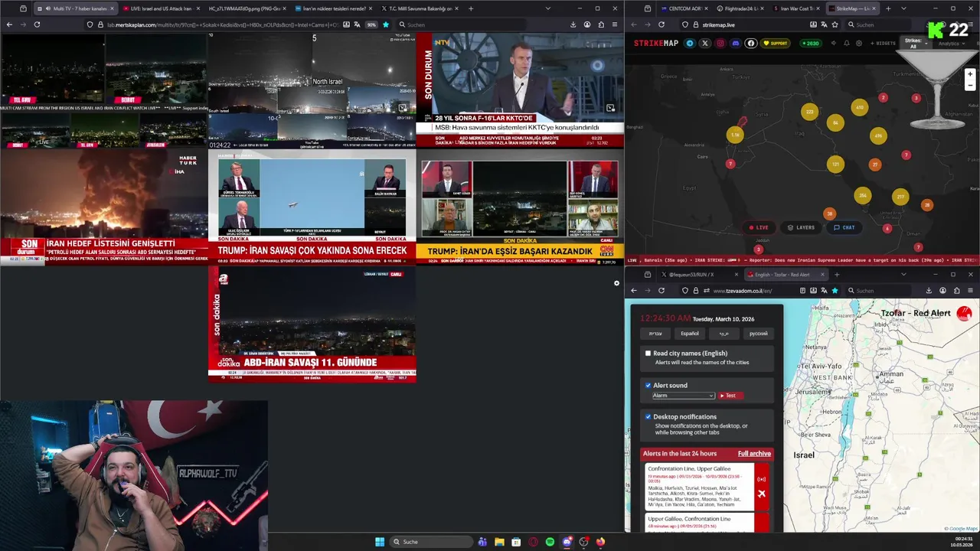Expand the Strikes: All dropdown

click(914, 44)
